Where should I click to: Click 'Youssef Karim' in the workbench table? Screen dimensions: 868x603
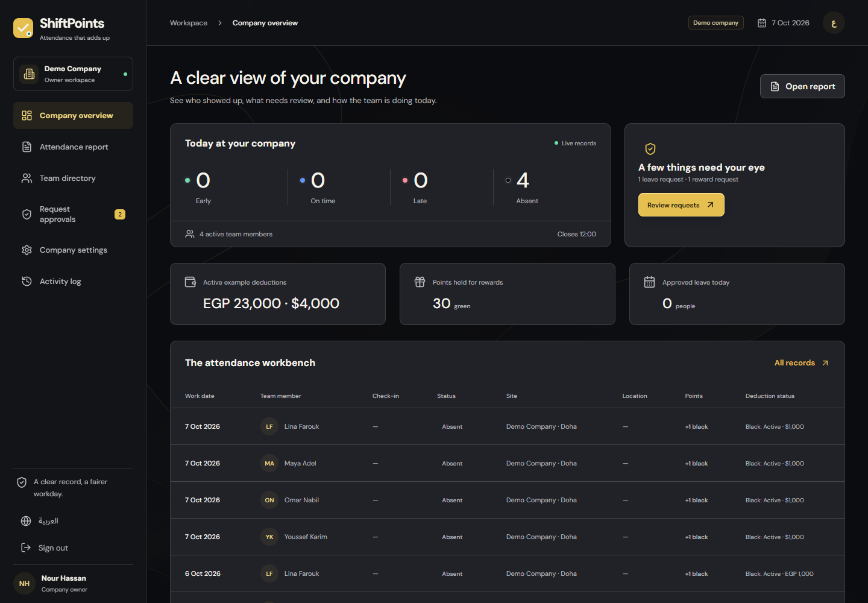point(306,537)
